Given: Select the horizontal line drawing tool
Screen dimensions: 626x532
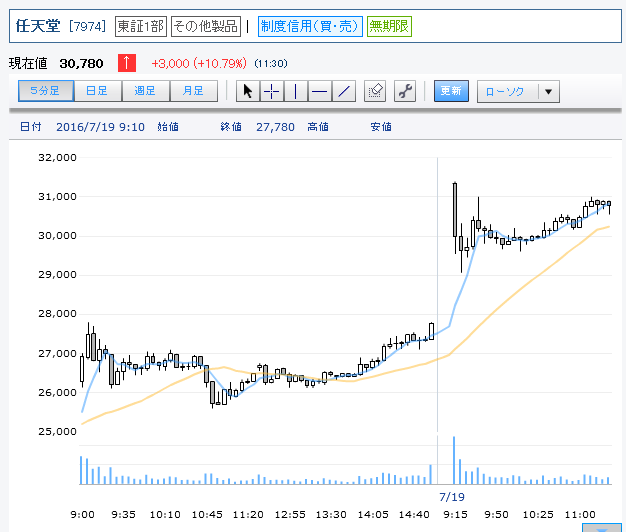Looking at the screenshot, I should (320, 91).
